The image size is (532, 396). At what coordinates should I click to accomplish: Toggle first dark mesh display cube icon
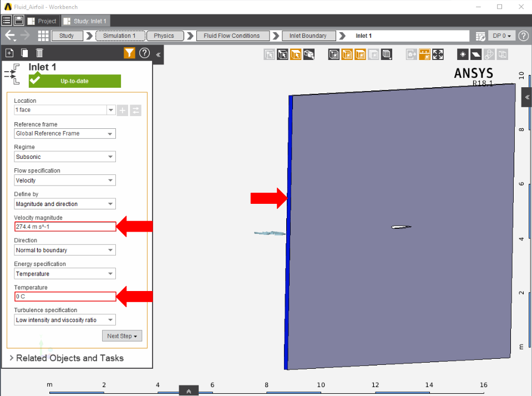[x=334, y=54]
